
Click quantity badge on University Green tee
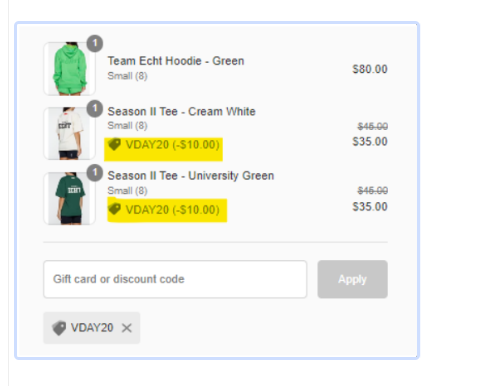pyautogui.click(x=95, y=173)
